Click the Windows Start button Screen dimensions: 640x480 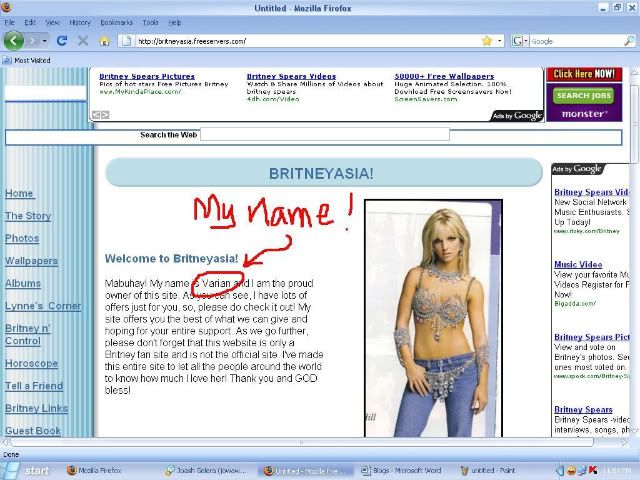[x=29, y=471]
